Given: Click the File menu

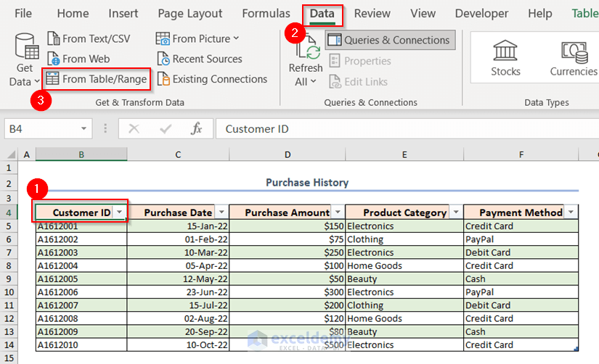Looking at the screenshot, I should pyautogui.click(x=23, y=13).
